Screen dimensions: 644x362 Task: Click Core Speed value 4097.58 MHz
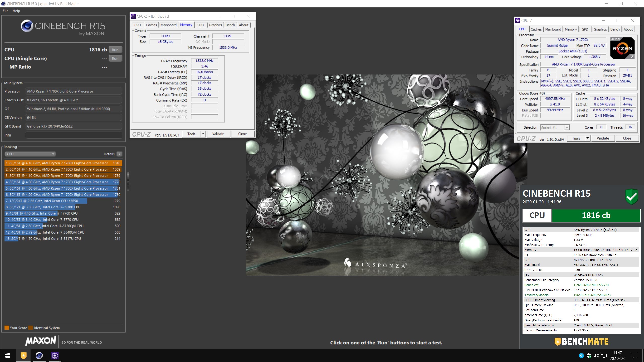pyautogui.click(x=555, y=99)
